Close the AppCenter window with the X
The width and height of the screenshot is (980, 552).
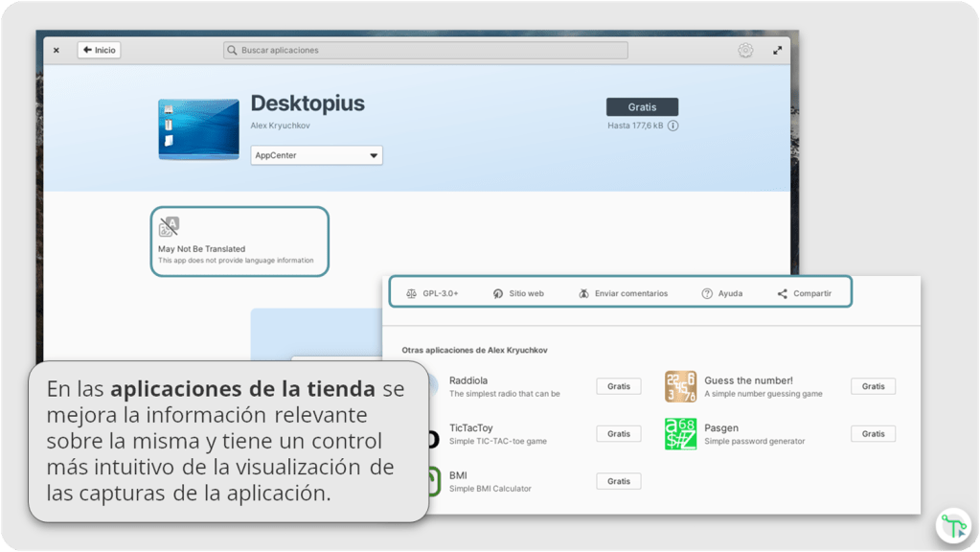[x=57, y=50]
